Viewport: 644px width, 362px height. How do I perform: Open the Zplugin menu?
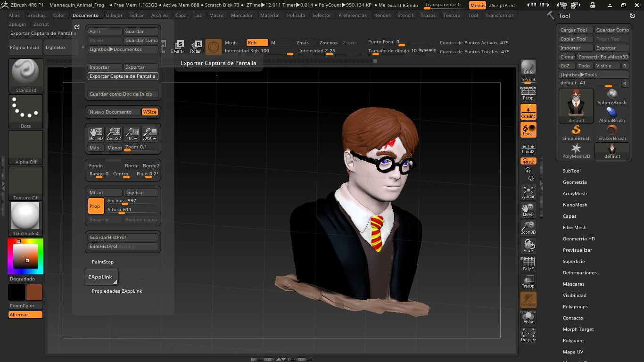[17, 24]
